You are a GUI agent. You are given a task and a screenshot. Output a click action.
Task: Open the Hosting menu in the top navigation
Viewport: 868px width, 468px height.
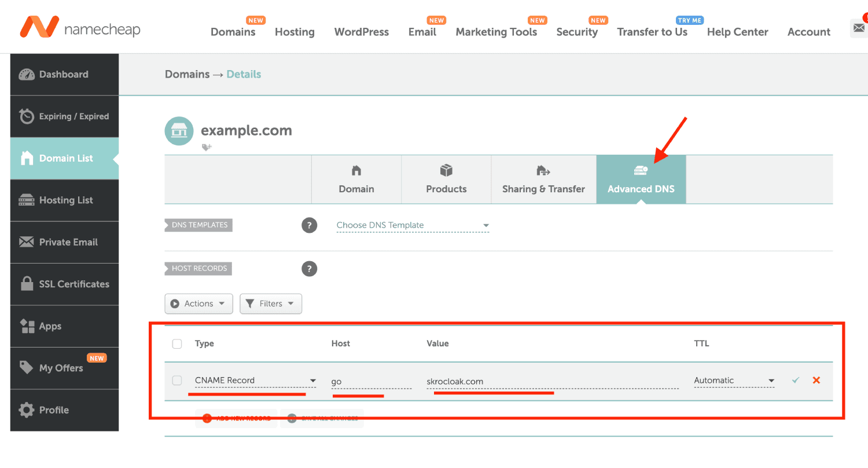point(295,32)
